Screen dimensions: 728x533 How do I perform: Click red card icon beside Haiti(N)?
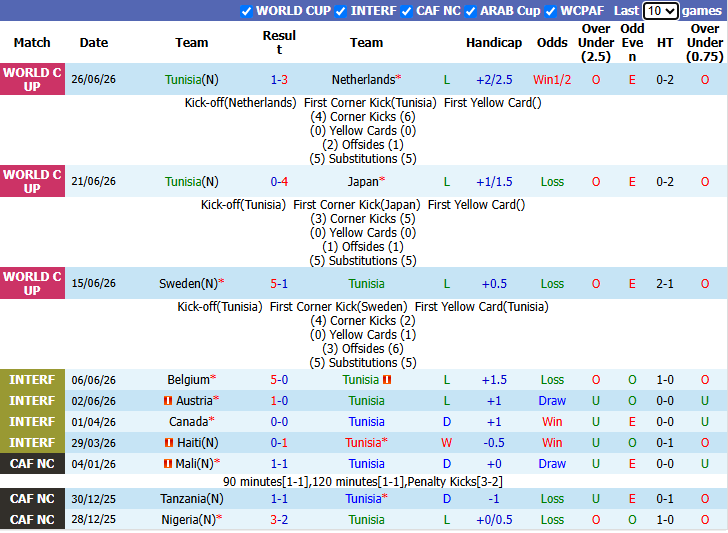(x=169, y=443)
